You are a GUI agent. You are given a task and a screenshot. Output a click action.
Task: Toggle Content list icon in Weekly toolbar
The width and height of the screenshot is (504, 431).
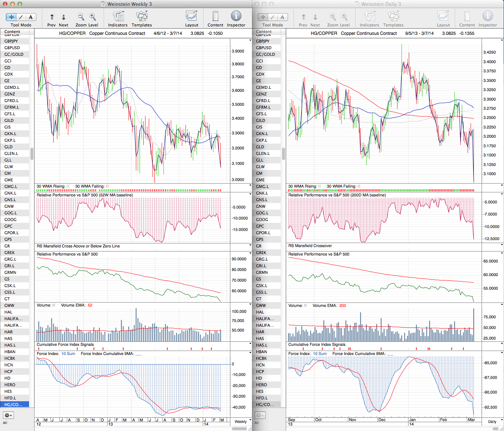(x=215, y=17)
